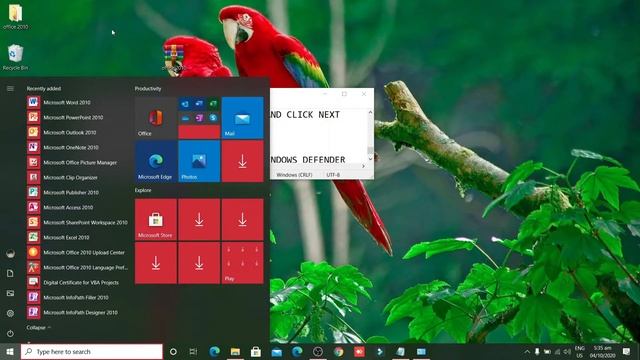640x360 pixels.
Task: Open Documents from Start menu sidebar
Action: (x=10, y=273)
